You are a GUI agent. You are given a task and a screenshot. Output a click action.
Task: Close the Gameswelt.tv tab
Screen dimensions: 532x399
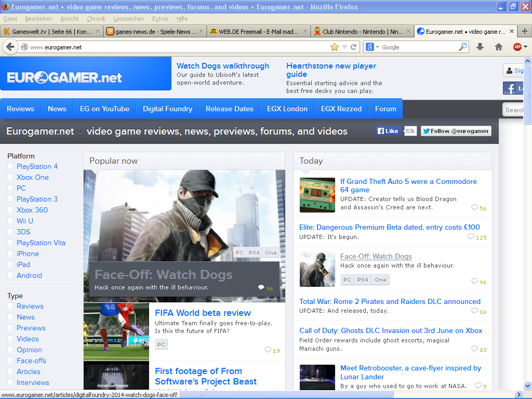(98, 31)
